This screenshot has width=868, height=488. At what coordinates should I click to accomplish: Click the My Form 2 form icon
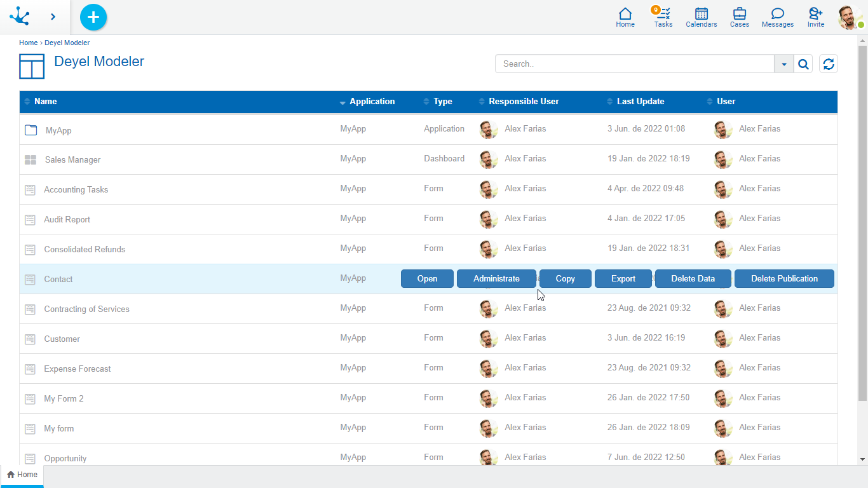(30, 399)
